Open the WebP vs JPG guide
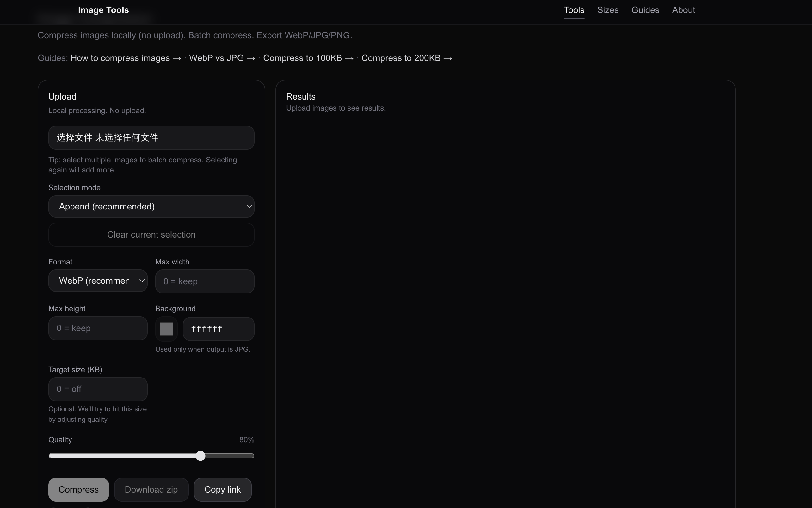Screen dimensions: 812x508 222,58
